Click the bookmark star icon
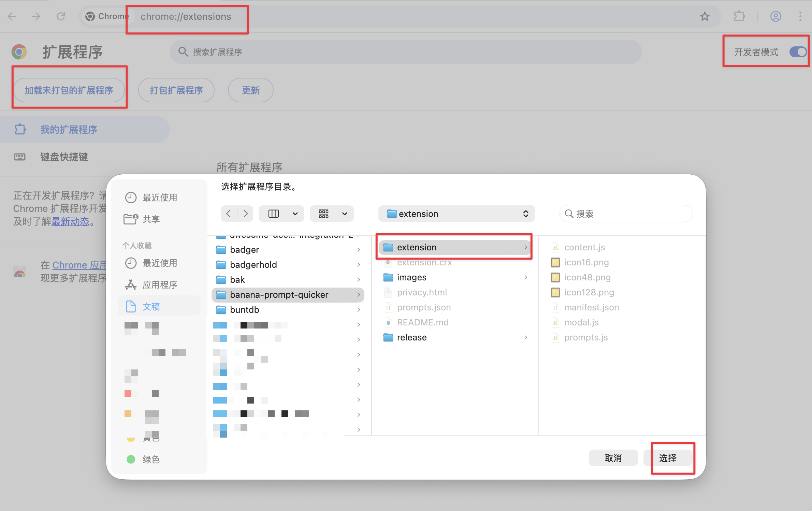 [x=705, y=16]
